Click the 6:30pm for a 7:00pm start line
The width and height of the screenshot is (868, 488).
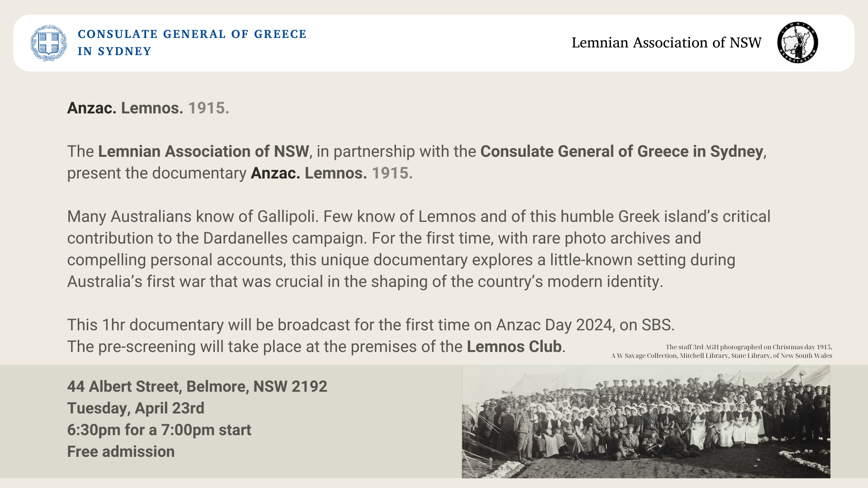(159, 430)
